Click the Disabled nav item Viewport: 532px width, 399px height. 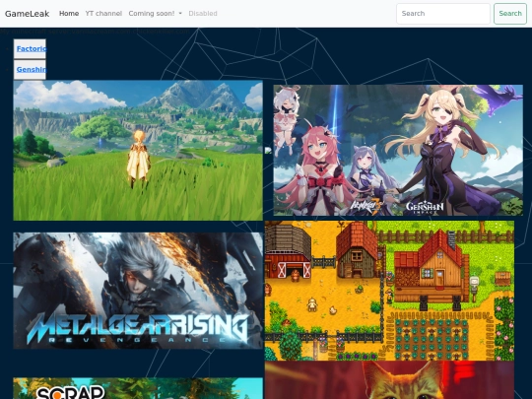203,14
